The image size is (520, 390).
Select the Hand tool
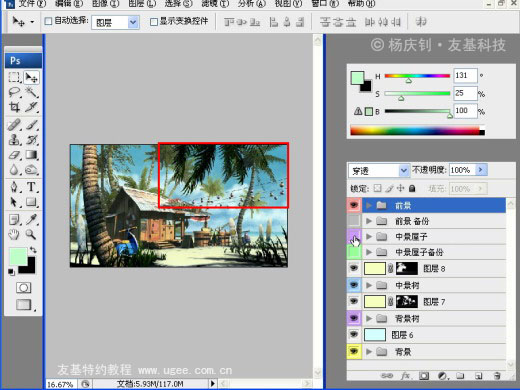pyautogui.click(x=14, y=235)
